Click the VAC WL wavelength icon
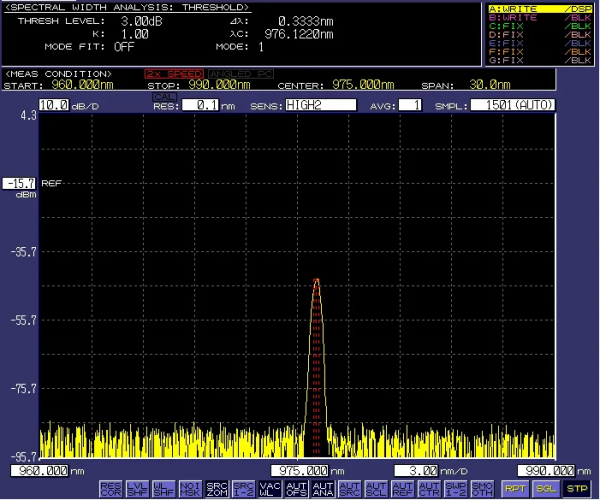600x500 pixels. coord(270,488)
